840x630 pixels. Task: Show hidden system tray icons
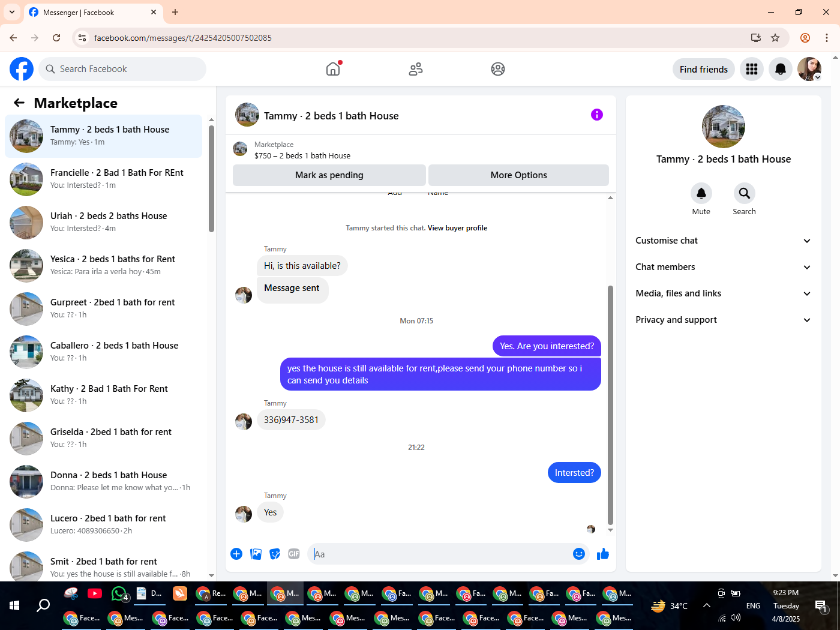tap(707, 605)
